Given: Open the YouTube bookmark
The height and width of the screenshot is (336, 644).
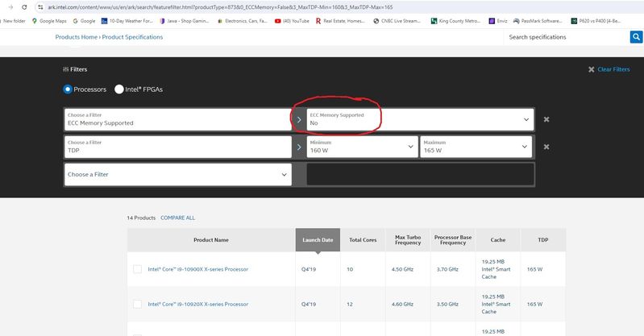Looking at the screenshot, I should (292, 20).
